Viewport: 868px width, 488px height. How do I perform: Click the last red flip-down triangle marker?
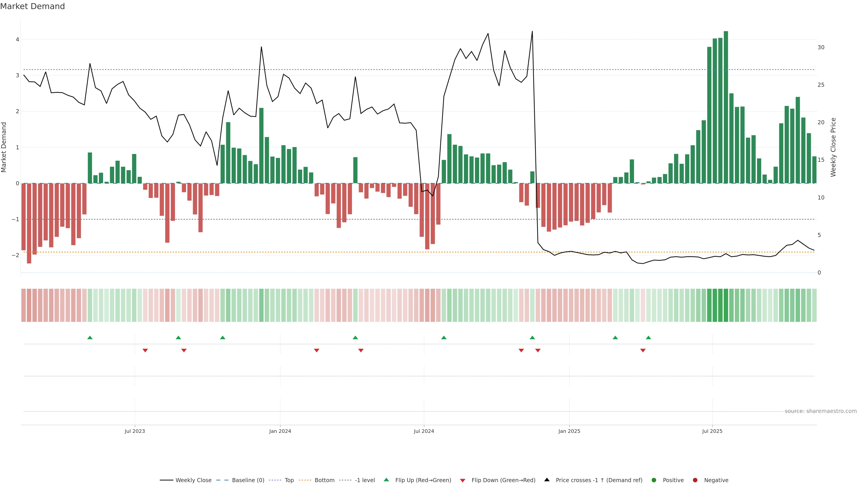click(x=643, y=351)
